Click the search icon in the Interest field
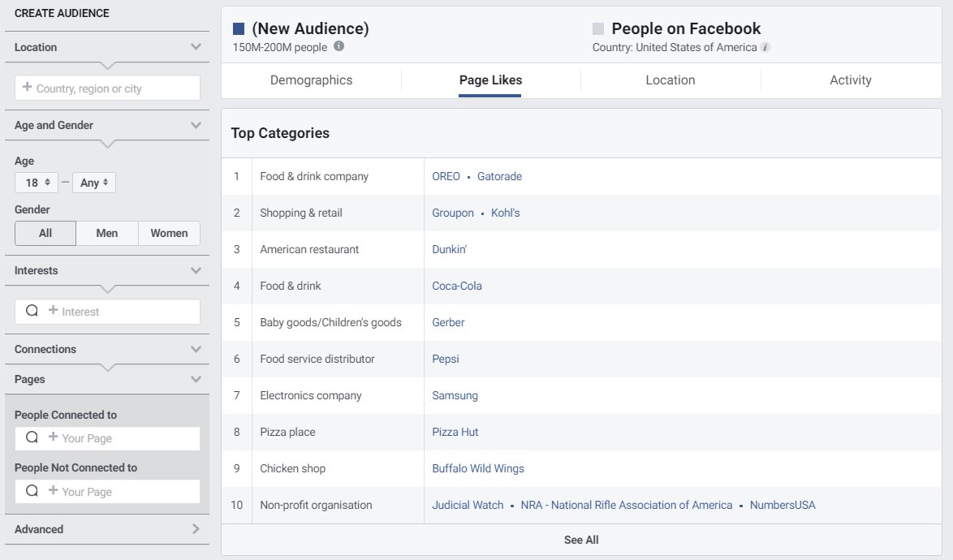953x560 pixels. [31, 311]
